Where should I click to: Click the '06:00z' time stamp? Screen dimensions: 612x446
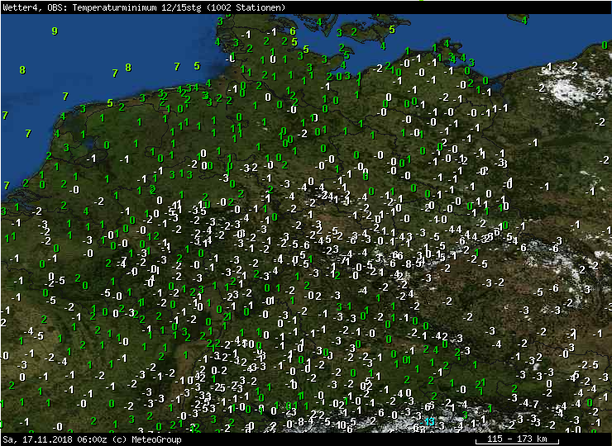point(92,439)
